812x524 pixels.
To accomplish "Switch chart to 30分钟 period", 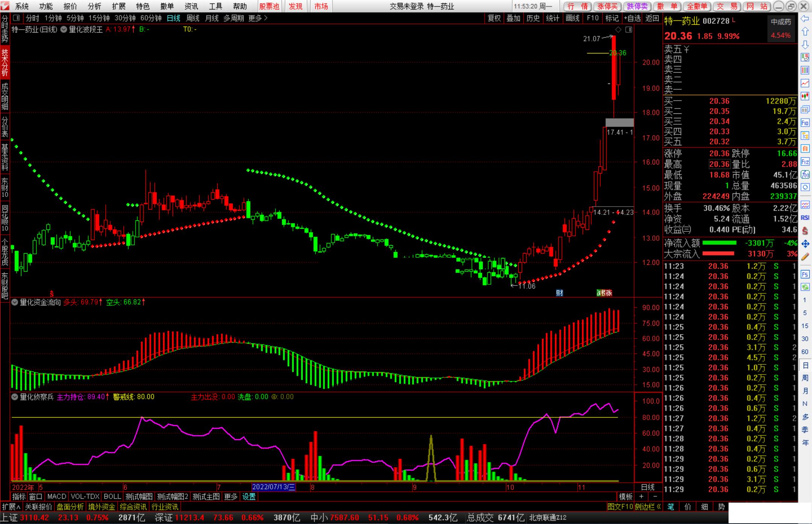I will [x=125, y=18].
